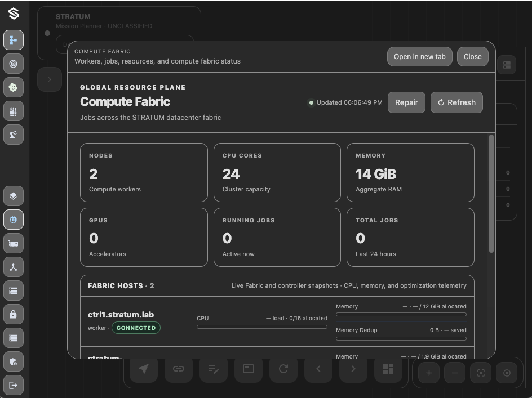Click the Memory Dedup progress bar

pyautogui.click(x=401, y=338)
